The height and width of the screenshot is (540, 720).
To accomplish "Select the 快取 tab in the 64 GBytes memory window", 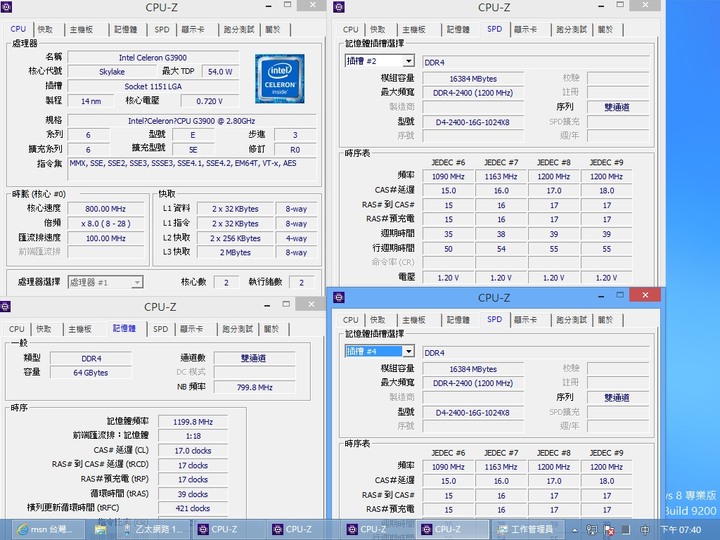I will [x=44, y=329].
